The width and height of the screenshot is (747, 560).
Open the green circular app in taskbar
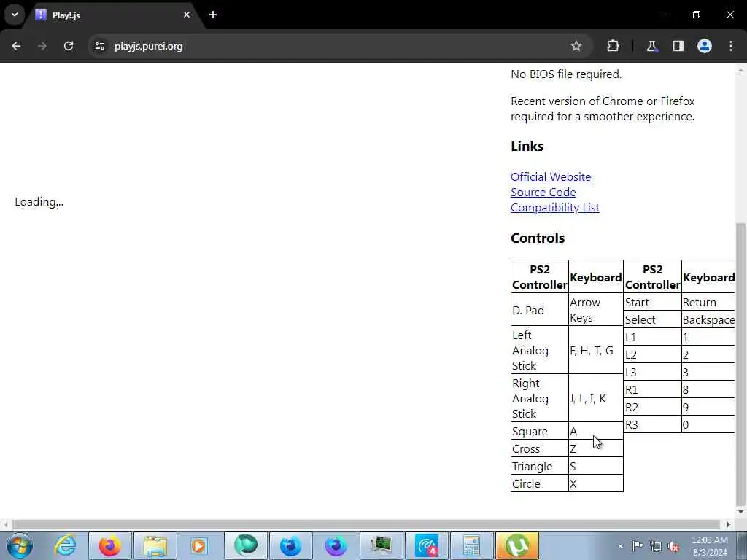pyautogui.click(x=245, y=545)
